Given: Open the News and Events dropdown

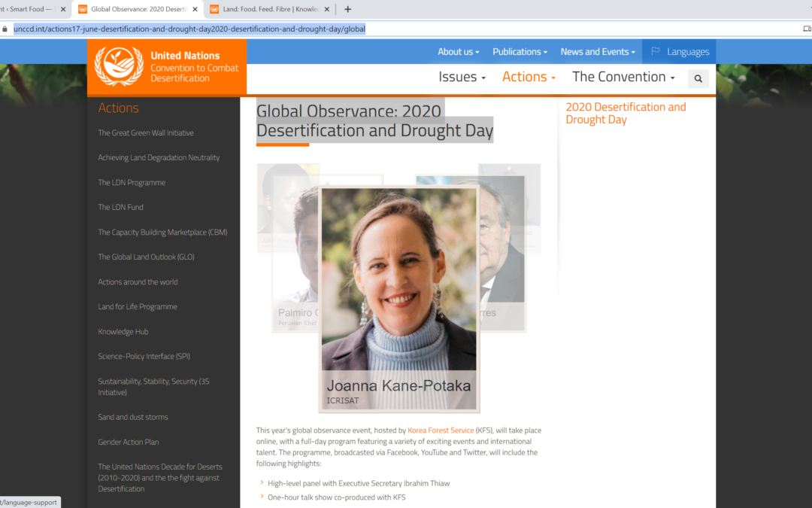Looking at the screenshot, I should pyautogui.click(x=598, y=52).
